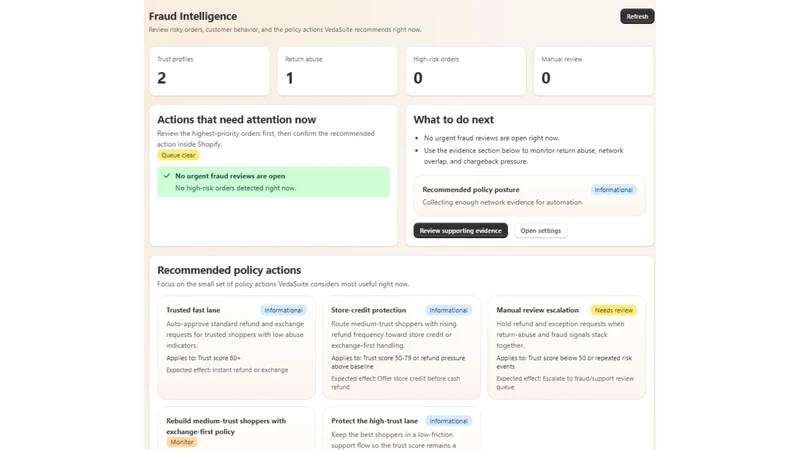
Task: Click the Needs review badge
Action: [x=614, y=310]
